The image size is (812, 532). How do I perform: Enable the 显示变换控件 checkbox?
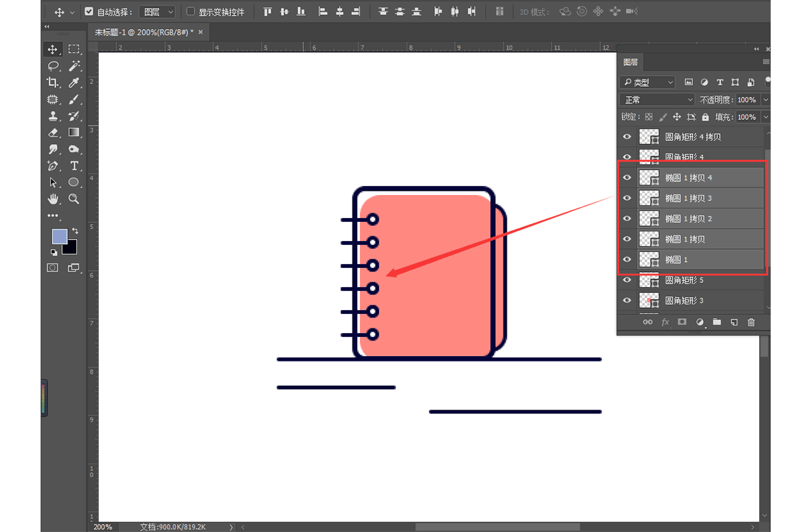[190, 12]
